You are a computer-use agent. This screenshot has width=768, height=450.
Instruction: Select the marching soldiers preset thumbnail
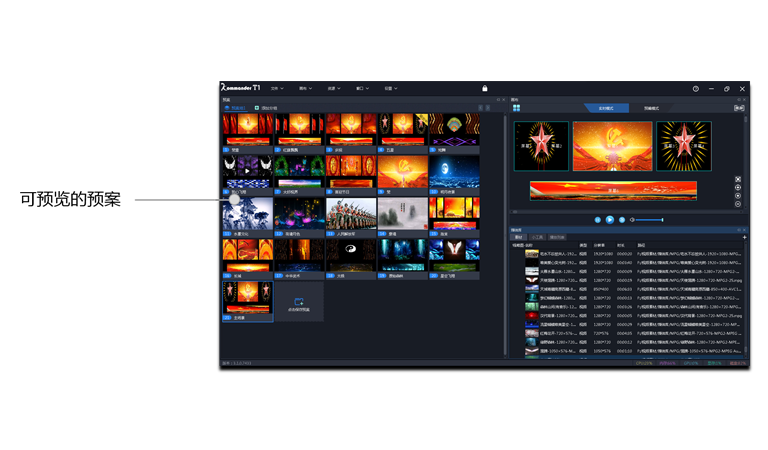click(x=351, y=214)
